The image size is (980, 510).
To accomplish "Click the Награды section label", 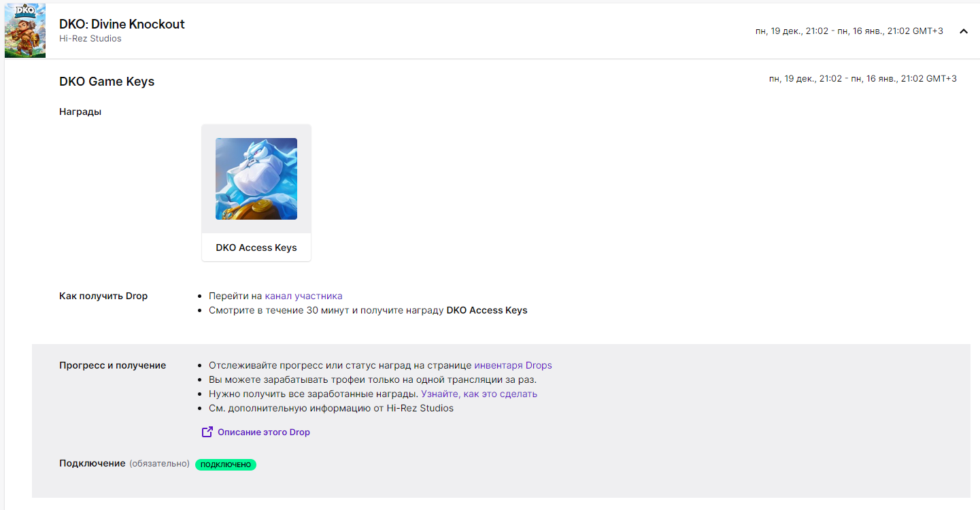I will pyautogui.click(x=80, y=112).
